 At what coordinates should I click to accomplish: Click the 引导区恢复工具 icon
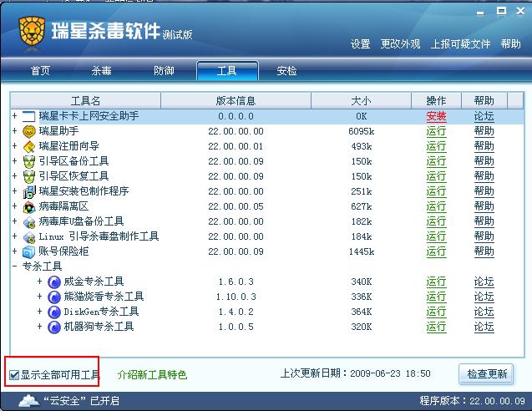click(29, 176)
